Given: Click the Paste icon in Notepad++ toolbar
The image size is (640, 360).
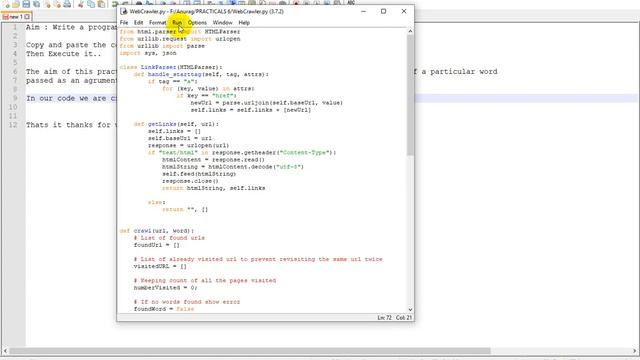Looking at the screenshot, I should [101, 4].
